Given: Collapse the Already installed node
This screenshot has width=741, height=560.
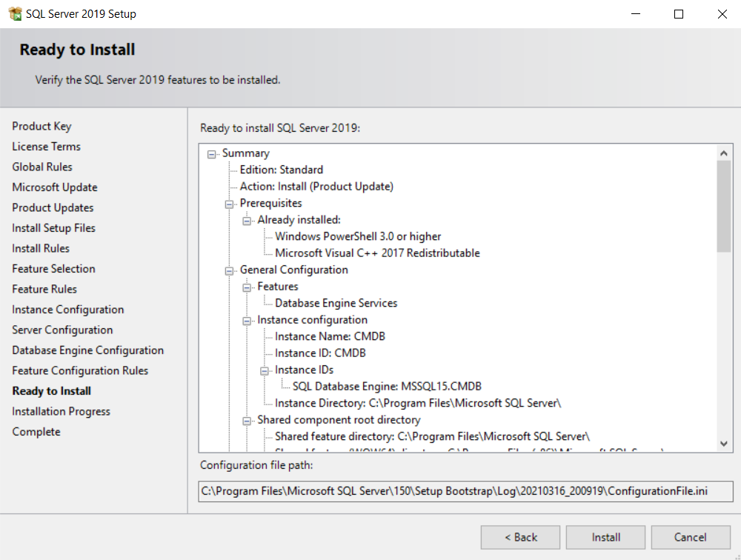Looking at the screenshot, I should pos(247,221).
